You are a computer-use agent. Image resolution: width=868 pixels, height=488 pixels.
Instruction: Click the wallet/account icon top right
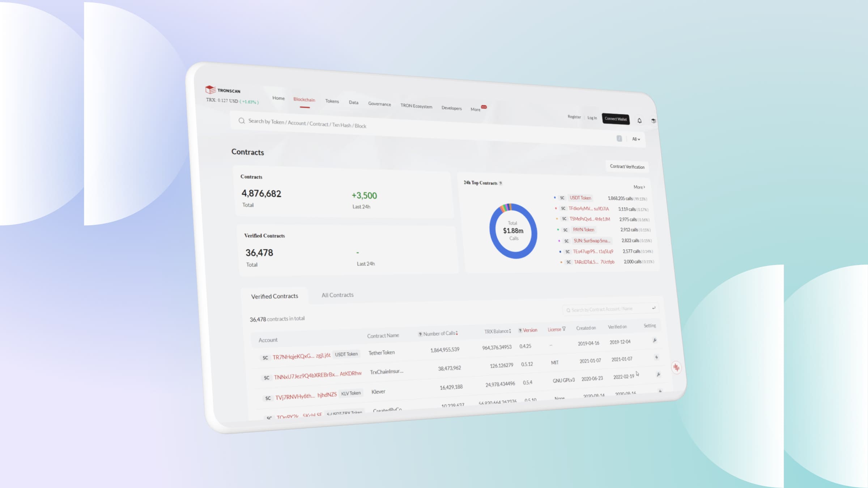[x=654, y=120]
